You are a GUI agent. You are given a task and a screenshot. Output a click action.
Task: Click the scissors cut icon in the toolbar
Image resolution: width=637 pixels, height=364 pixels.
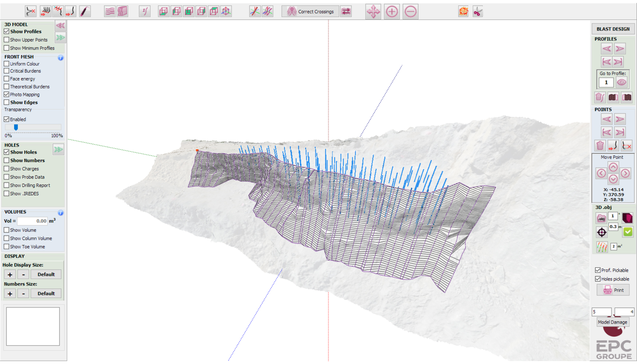tap(478, 12)
